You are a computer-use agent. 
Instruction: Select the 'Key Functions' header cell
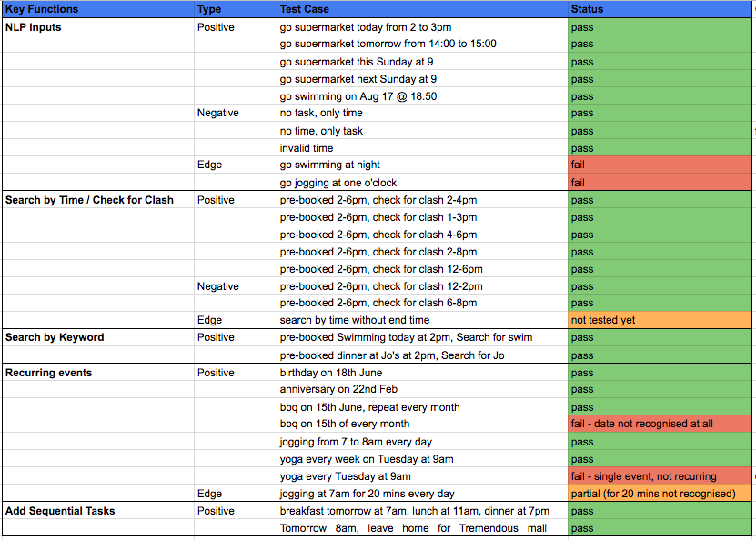98,9
